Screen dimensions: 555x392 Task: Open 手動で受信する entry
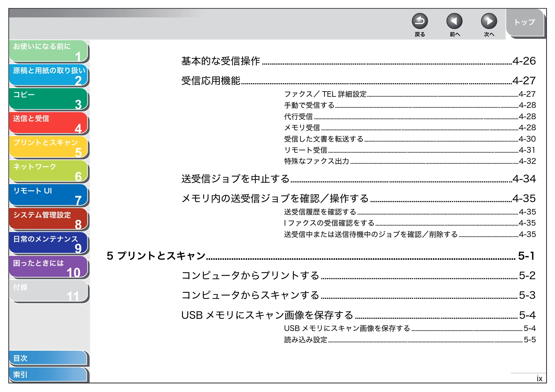coord(410,105)
